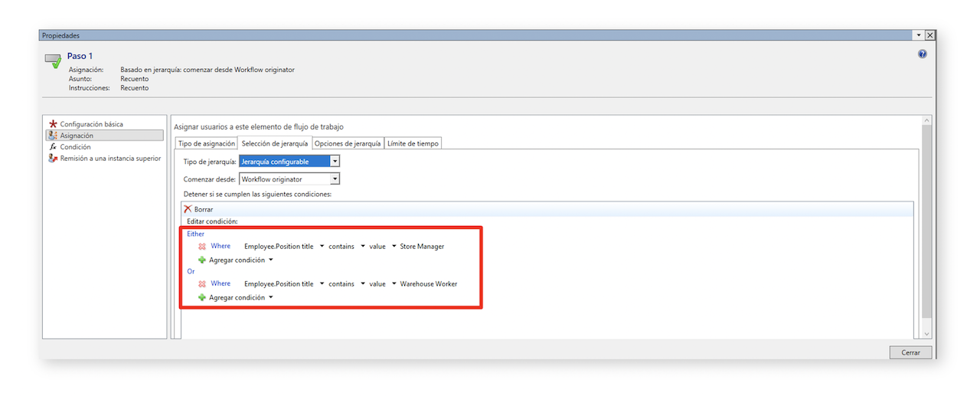Viewport: 980px width, 396px height.
Task: Click Agregar condición under the Or group
Action: pyautogui.click(x=236, y=298)
